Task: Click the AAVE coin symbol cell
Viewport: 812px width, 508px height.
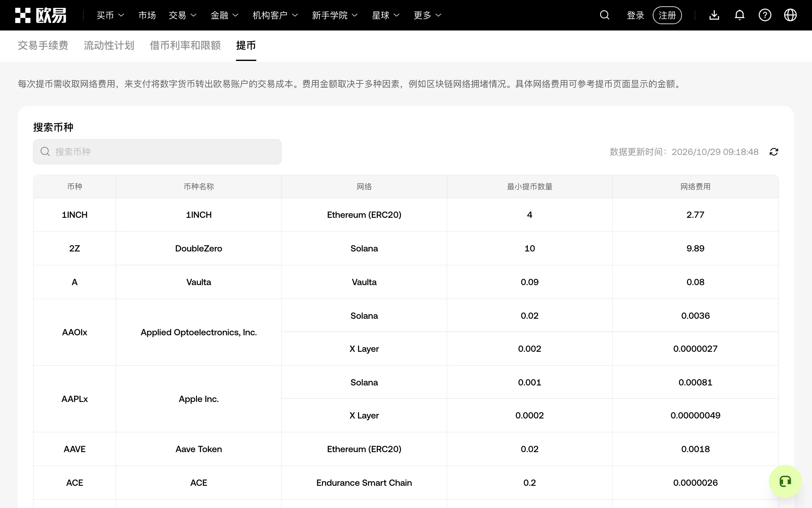Action: pos(75,449)
